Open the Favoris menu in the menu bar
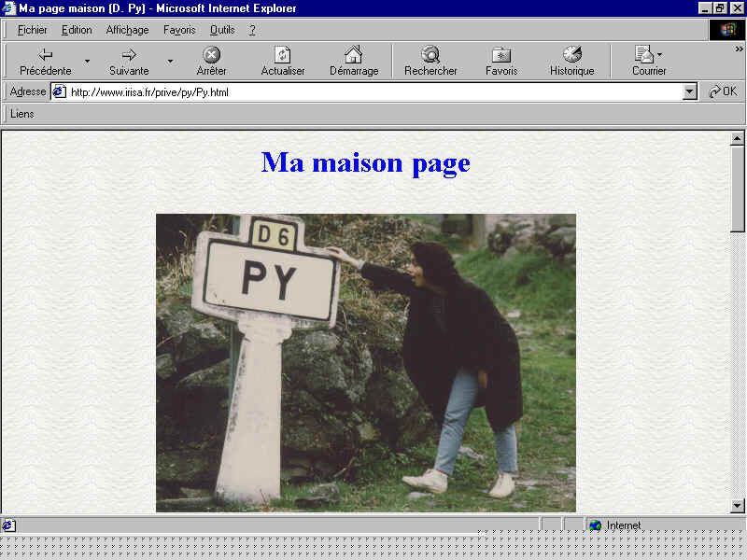Image resolution: width=747 pixels, height=560 pixels. [x=179, y=30]
